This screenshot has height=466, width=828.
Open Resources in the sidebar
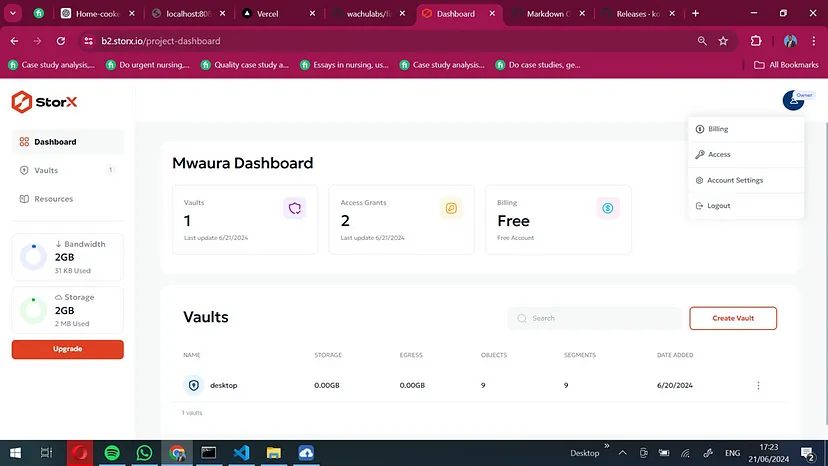point(53,199)
